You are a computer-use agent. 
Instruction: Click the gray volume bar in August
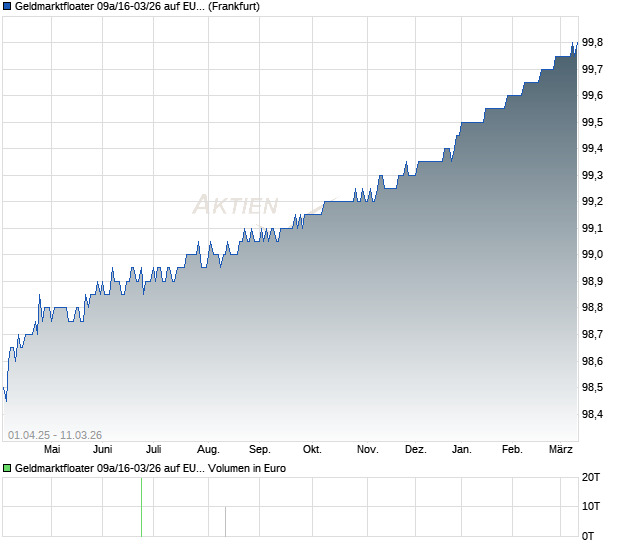pos(225,521)
